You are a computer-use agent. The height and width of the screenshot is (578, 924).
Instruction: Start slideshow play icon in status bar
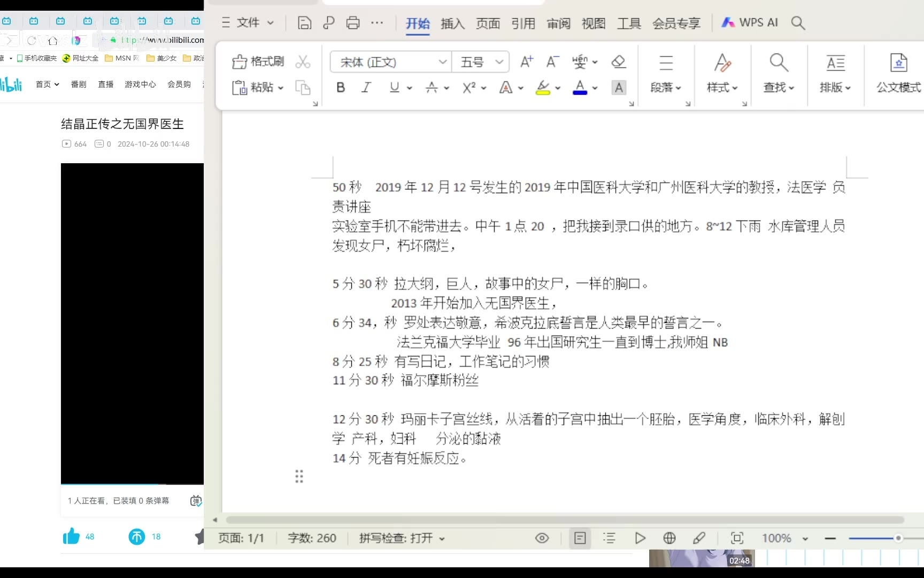(x=640, y=538)
